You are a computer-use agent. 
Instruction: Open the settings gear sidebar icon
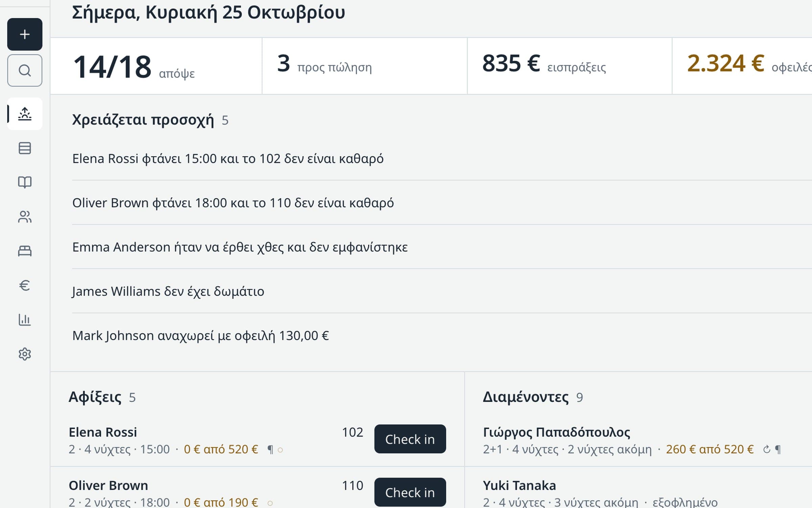coord(25,354)
